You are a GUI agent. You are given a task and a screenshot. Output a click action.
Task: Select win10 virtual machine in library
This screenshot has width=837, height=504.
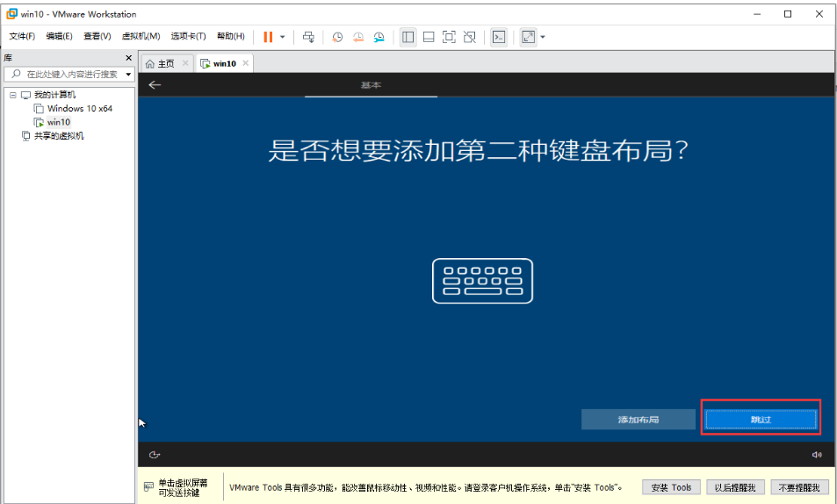point(58,122)
